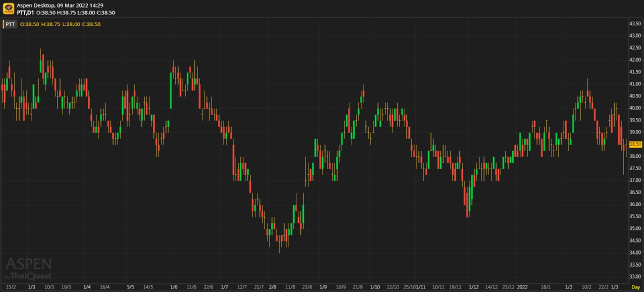Click the PTT,D1 header text
This screenshot has height=292, width=644.
click(x=27, y=12)
